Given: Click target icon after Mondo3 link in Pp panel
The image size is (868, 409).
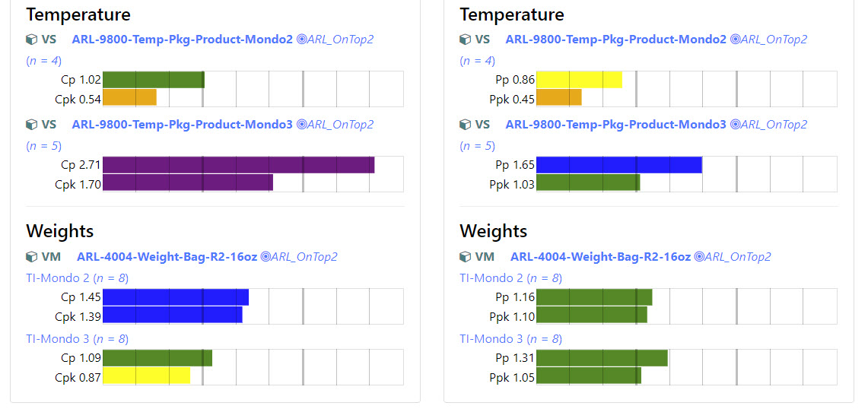Looking at the screenshot, I should (x=735, y=125).
